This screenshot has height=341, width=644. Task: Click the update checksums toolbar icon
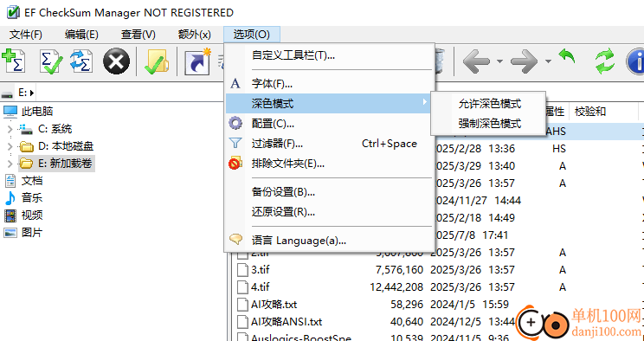click(x=81, y=61)
